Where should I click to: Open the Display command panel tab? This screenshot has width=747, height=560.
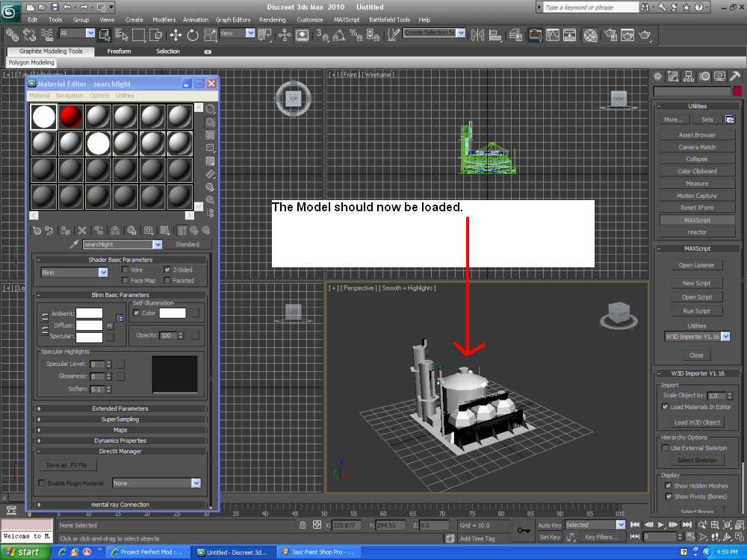pos(720,76)
